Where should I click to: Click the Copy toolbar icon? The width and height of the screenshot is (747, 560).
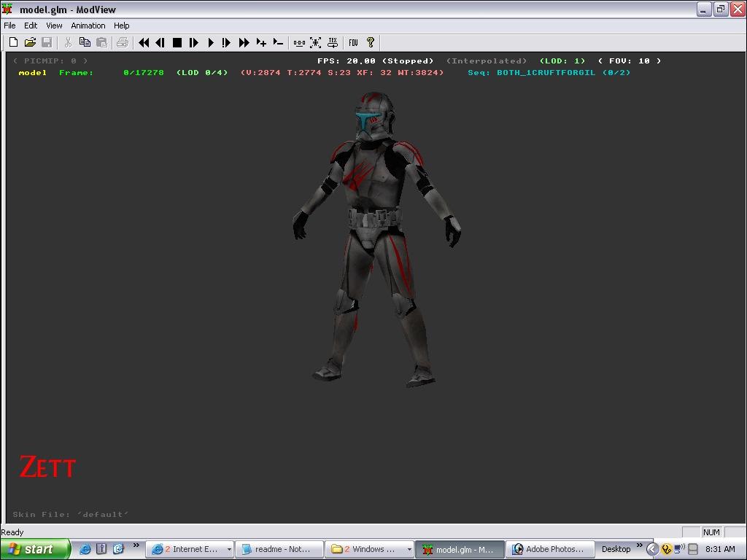point(85,43)
